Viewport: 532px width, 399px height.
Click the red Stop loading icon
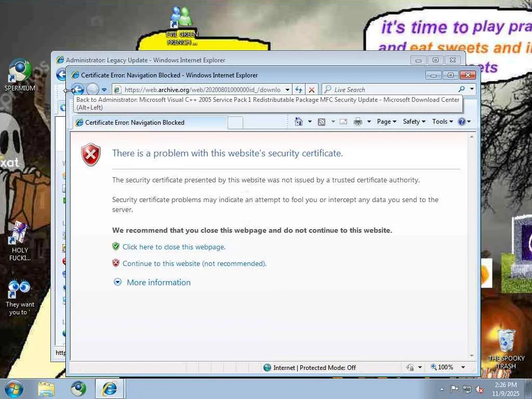click(x=312, y=89)
